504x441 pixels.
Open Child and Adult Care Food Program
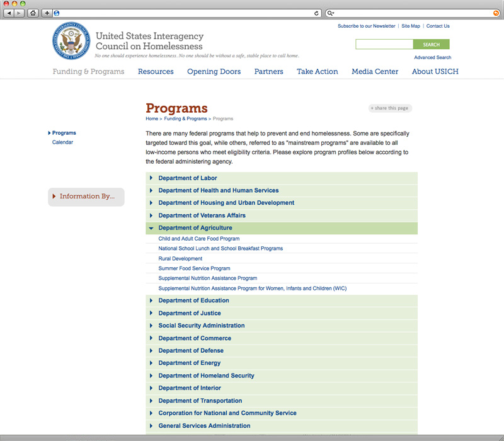(x=199, y=239)
